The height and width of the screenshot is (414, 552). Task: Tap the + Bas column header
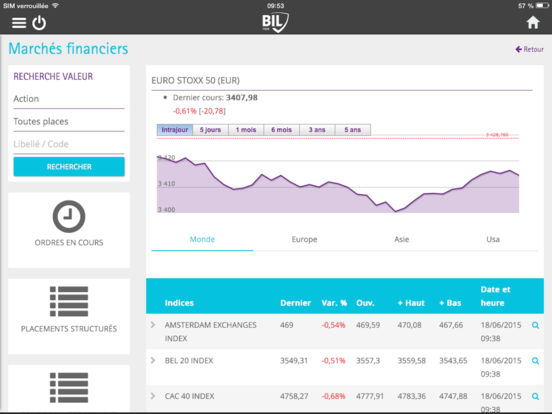pyautogui.click(x=450, y=303)
